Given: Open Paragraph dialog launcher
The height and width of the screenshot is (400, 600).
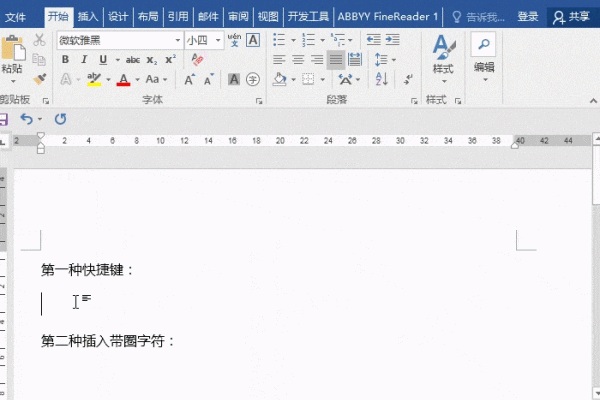Looking at the screenshot, I should tap(414, 101).
